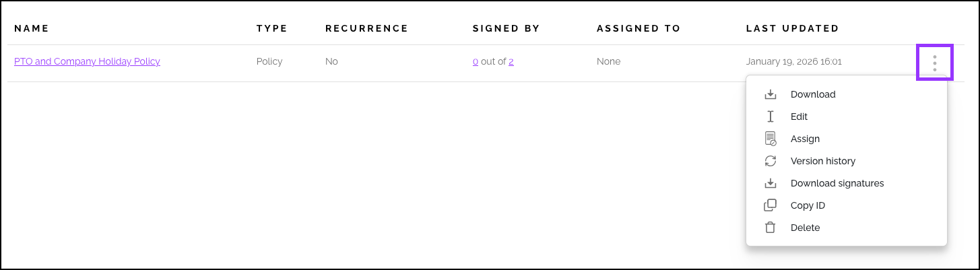The image size is (980, 270).
Task: Click the Name column header
Action: (x=32, y=28)
